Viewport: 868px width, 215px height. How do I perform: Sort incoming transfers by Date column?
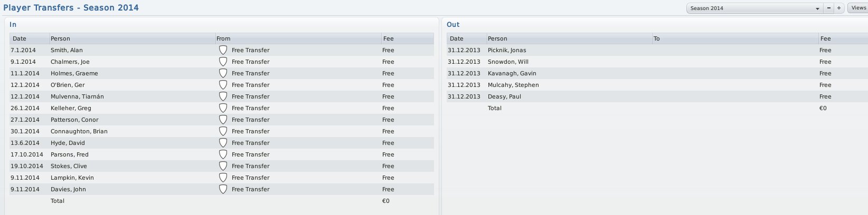(29, 38)
